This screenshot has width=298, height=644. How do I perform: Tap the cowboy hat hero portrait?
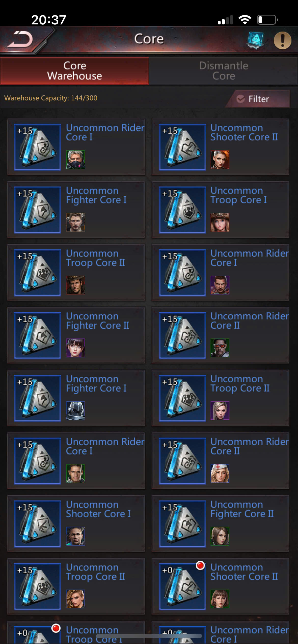coord(76,285)
